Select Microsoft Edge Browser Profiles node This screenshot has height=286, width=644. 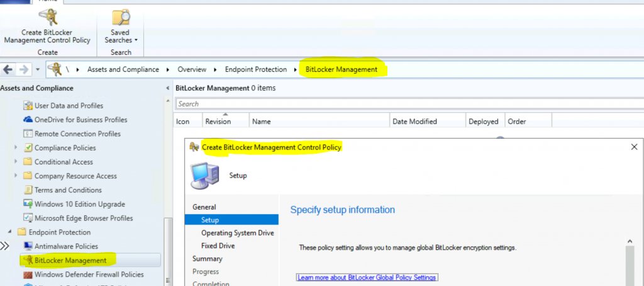pos(84,218)
